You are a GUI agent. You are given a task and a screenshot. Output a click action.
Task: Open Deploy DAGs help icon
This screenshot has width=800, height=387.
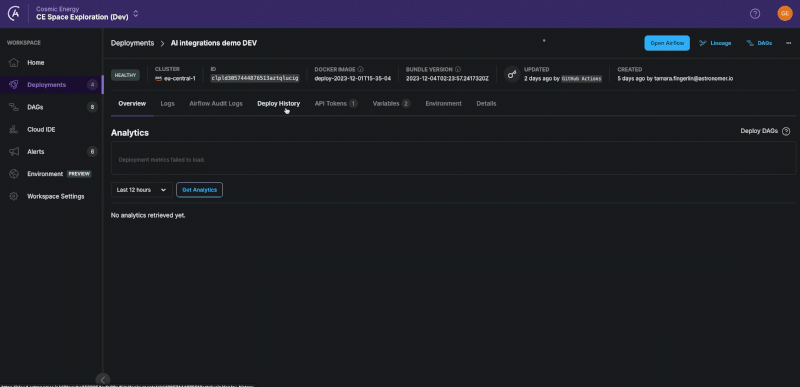click(786, 131)
